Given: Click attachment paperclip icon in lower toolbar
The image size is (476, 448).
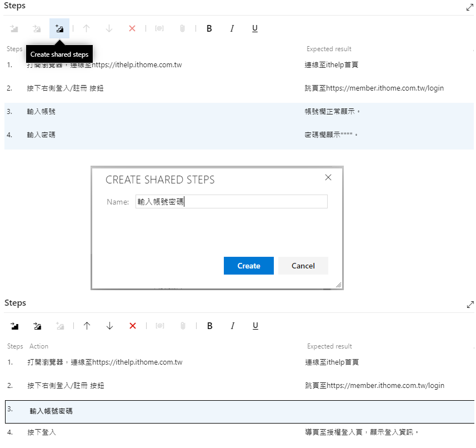Looking at the screenshot, I should coord(183,326).
